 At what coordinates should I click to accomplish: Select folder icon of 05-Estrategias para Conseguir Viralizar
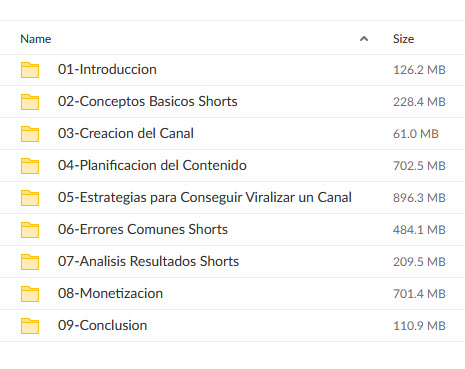click(30, 198)
